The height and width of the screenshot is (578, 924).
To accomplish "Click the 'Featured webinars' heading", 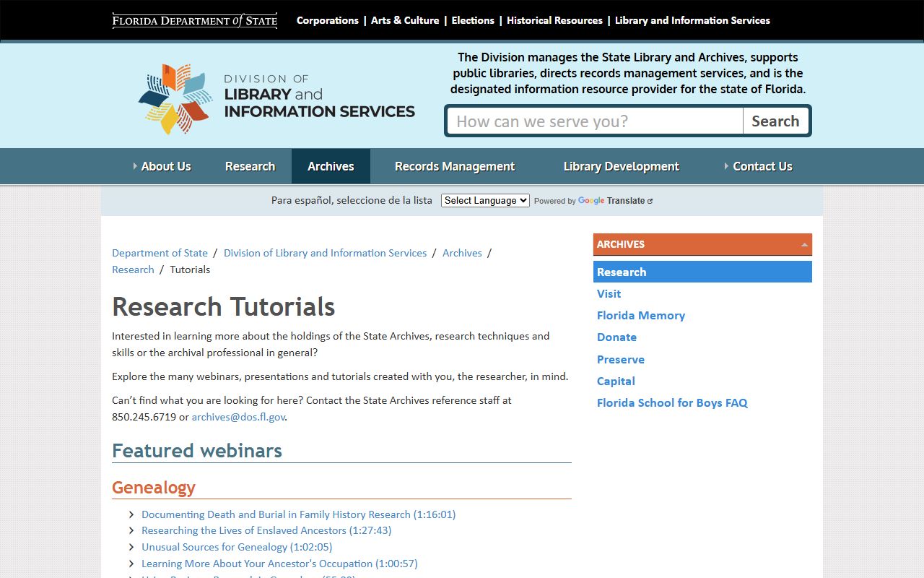I will [x=197, y=450].
